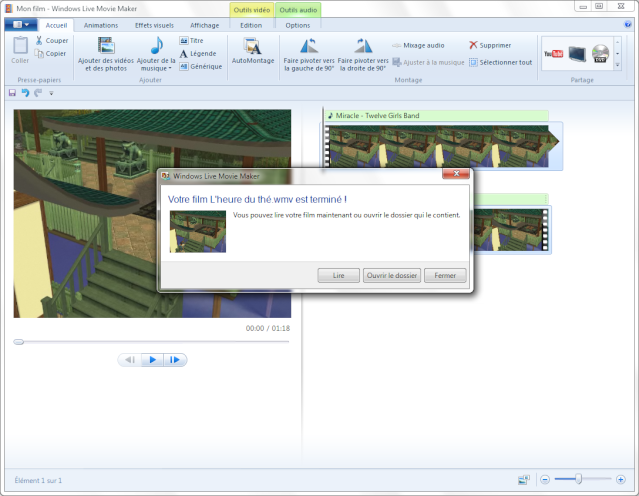The image size is (639, 496).
Task: Rotate left 90° with Faire pivoter vers la gauche
Action: pos(309,53)
